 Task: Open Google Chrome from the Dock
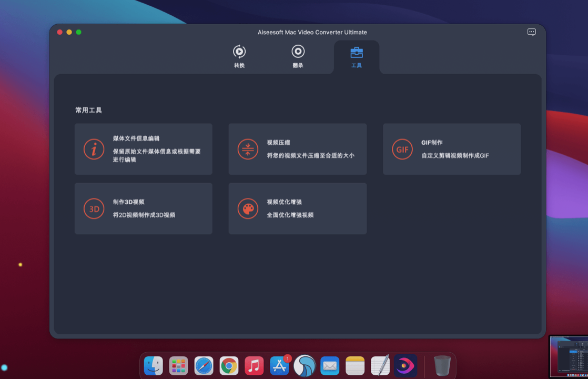229,365
